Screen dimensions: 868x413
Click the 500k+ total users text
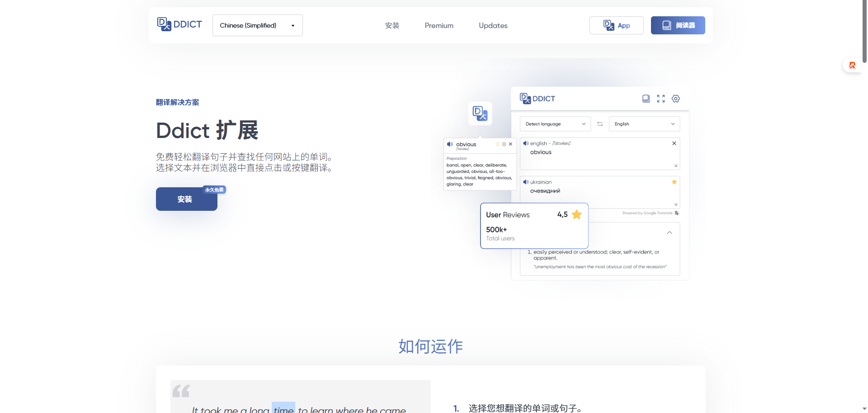click(x=496, y=230)
